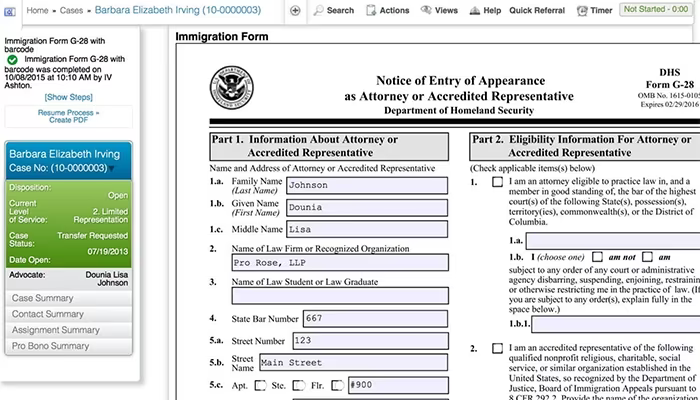Click the 'Transfer Requested' case status value

(92, 236)
